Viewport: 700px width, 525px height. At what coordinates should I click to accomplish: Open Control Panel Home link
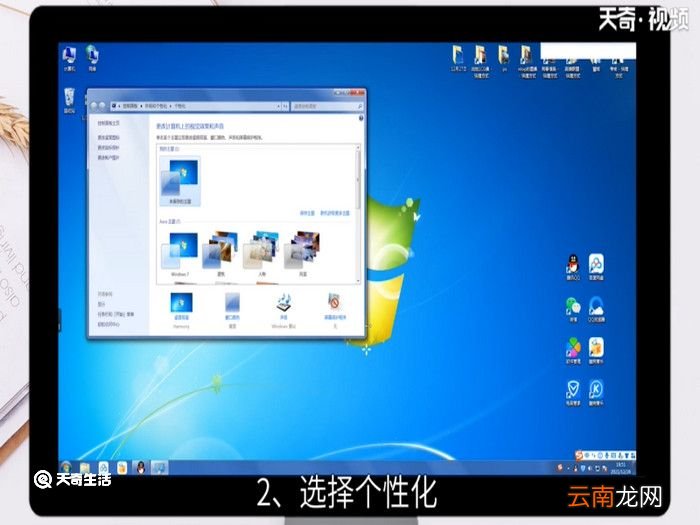[108, 123]
